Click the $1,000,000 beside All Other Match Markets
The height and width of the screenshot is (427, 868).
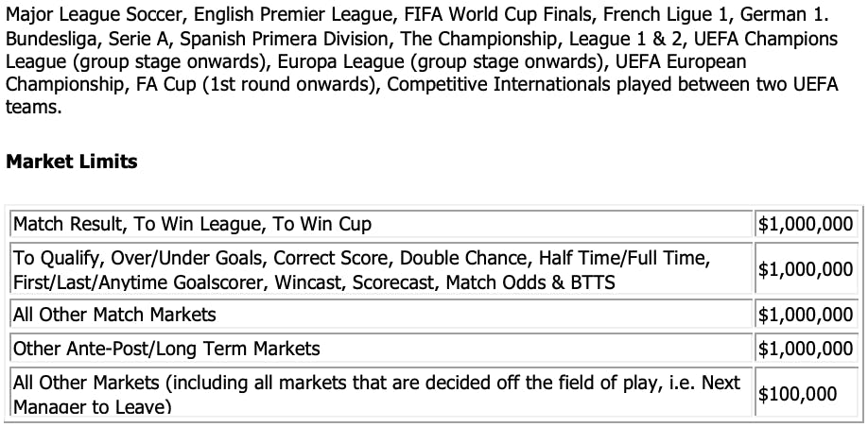pos(806,315)
